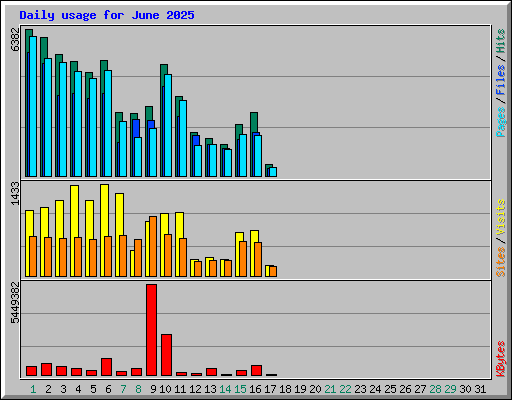This screenshot has height=400, width=512.
Task: Click the cyan Pages bar for day 17
Action: point(273,172)
